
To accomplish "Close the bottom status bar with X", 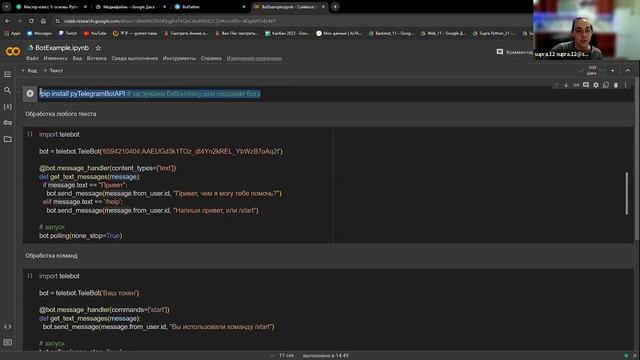I will click(635, 356).
